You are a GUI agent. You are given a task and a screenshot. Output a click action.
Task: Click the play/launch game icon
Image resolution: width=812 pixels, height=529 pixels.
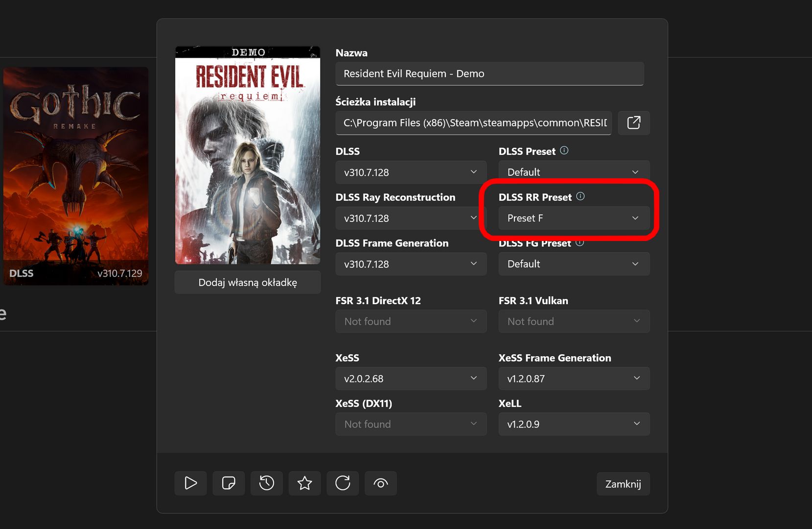190,483
